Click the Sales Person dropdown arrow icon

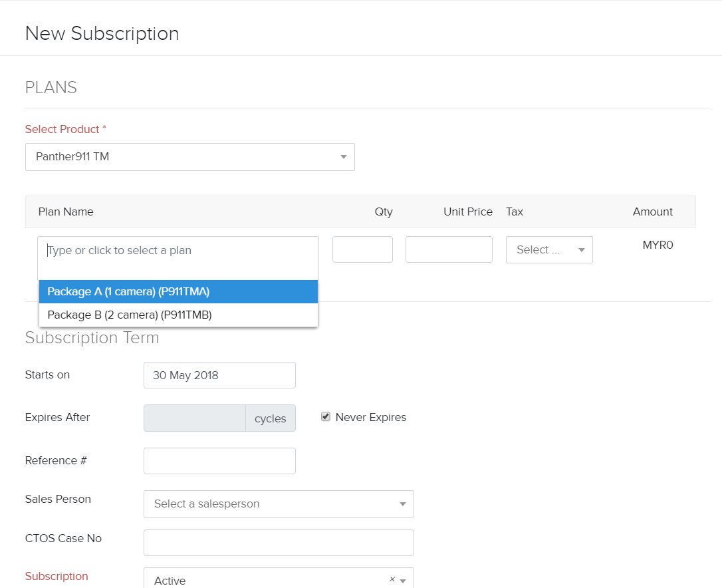point(402,504)
